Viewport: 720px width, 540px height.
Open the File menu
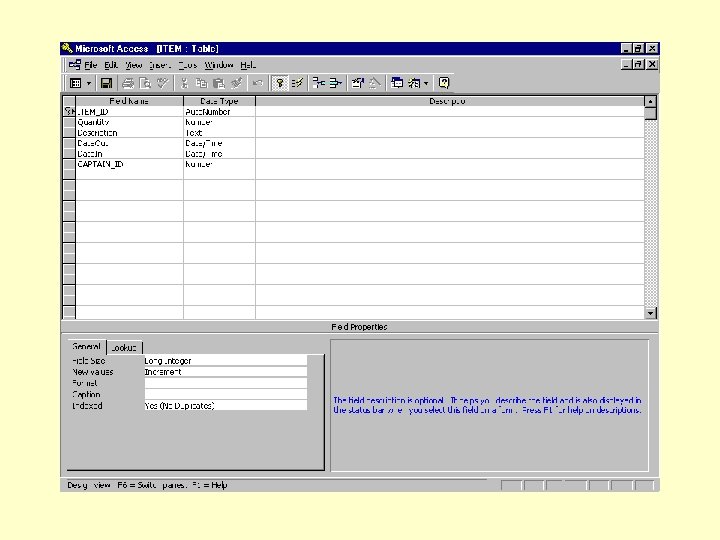90,65
